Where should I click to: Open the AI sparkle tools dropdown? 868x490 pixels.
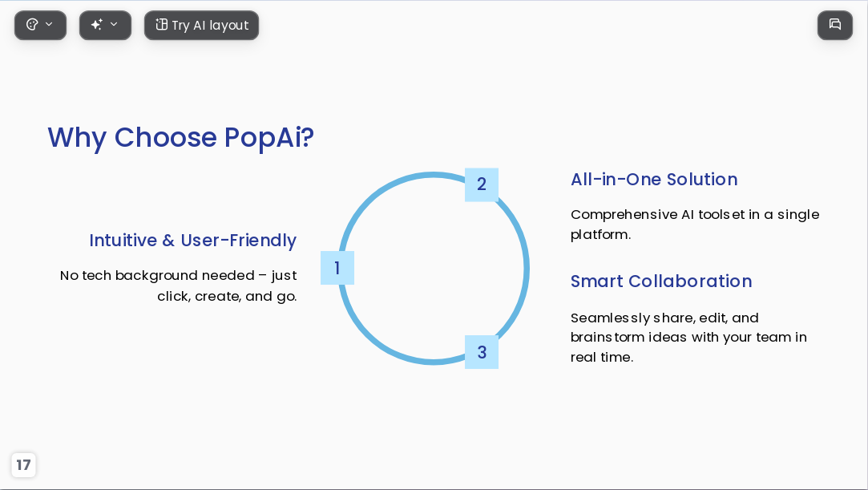pos(105,25)
